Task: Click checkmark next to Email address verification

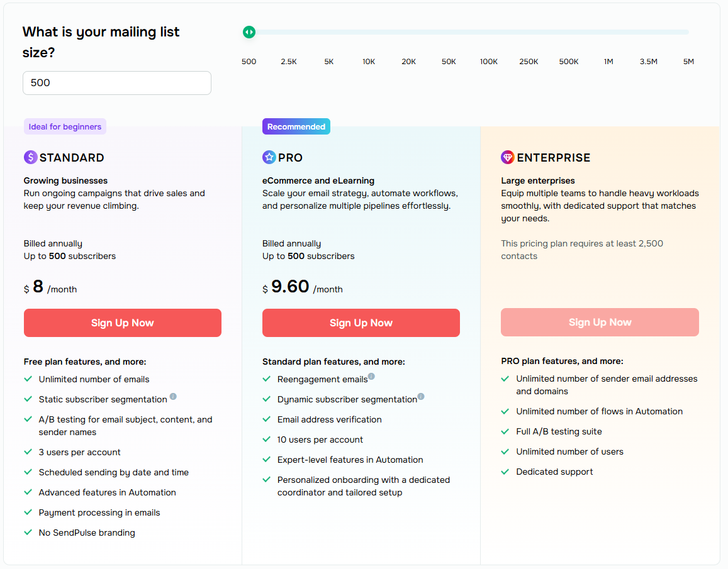Action: 266,419
